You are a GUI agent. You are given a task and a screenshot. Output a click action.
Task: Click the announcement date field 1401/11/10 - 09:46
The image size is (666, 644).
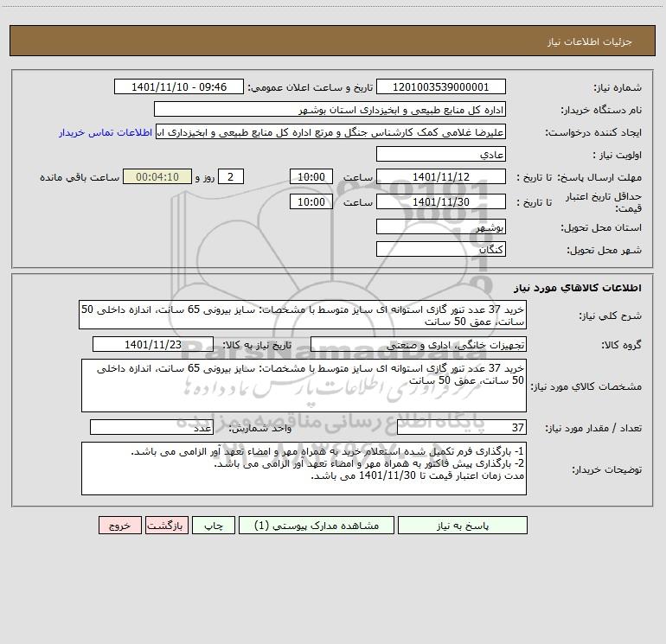(179, 87)
